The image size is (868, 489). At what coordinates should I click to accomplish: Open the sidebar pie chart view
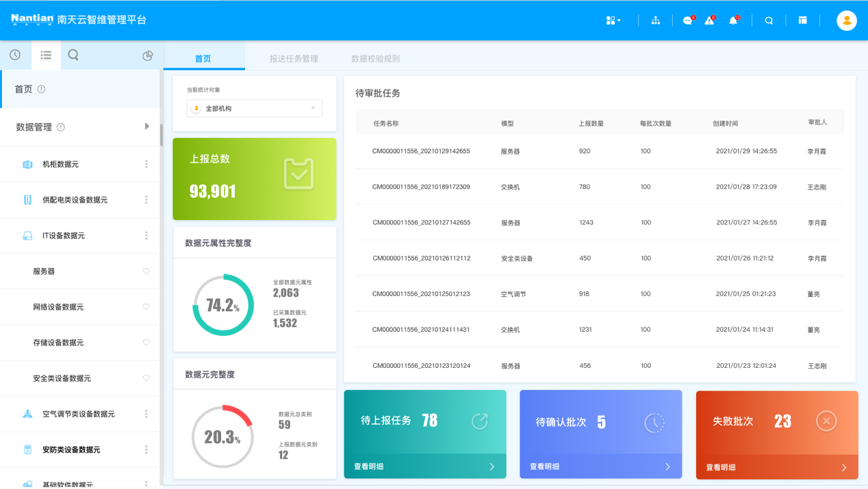click(147, 55)
